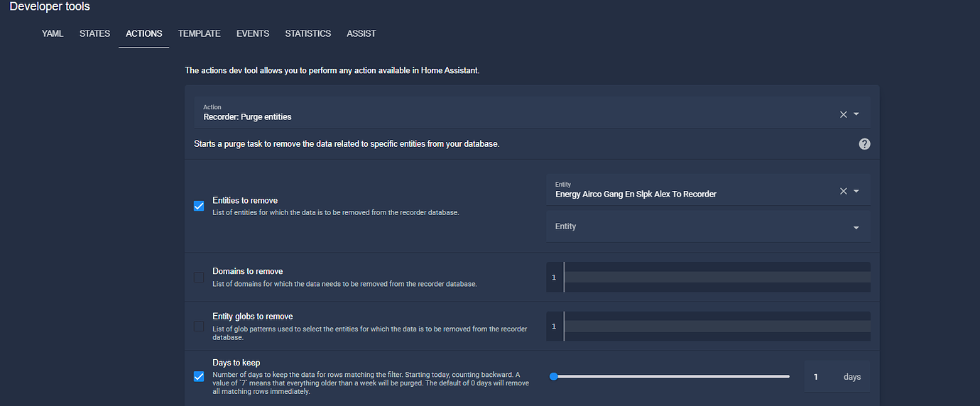Switch to the ASSIST tab

361,33
